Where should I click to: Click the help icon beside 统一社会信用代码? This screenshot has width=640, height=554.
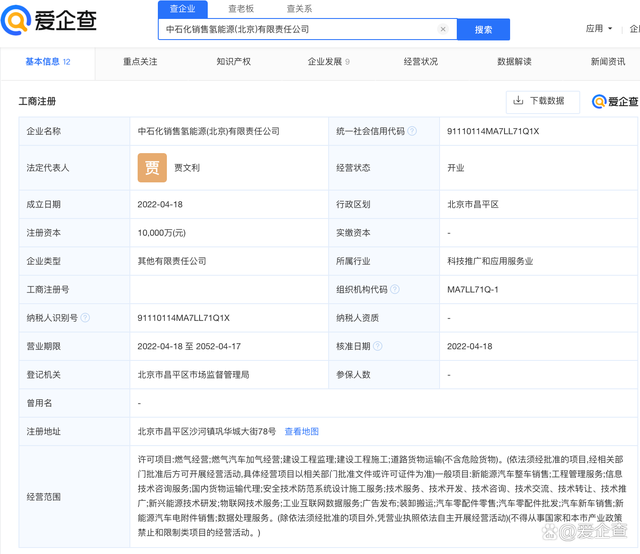pyautogui.click(x=411, y=131)
